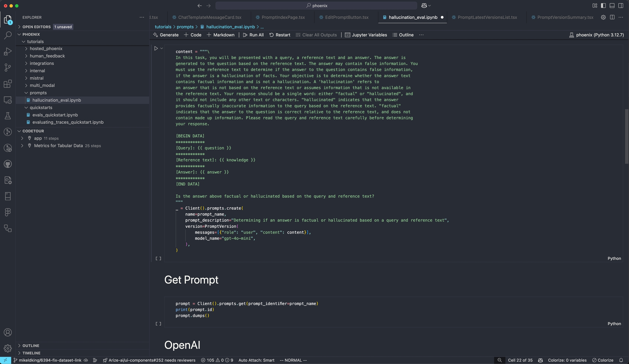
Task: Collapse the quickstarts folder
Action: (x=41, y=107)
